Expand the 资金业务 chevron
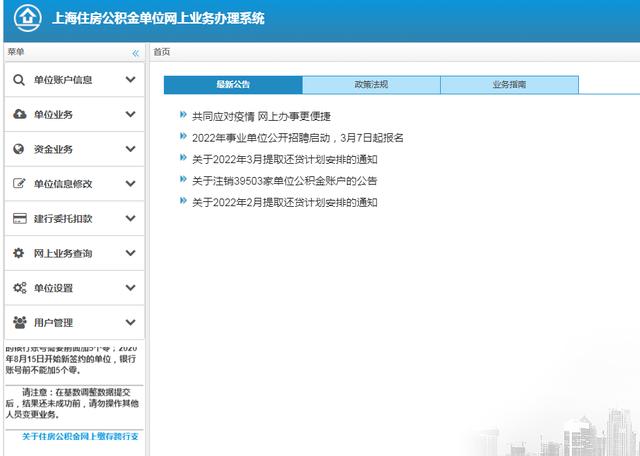The height and width of the screenshot is (456, 640). 130,149
